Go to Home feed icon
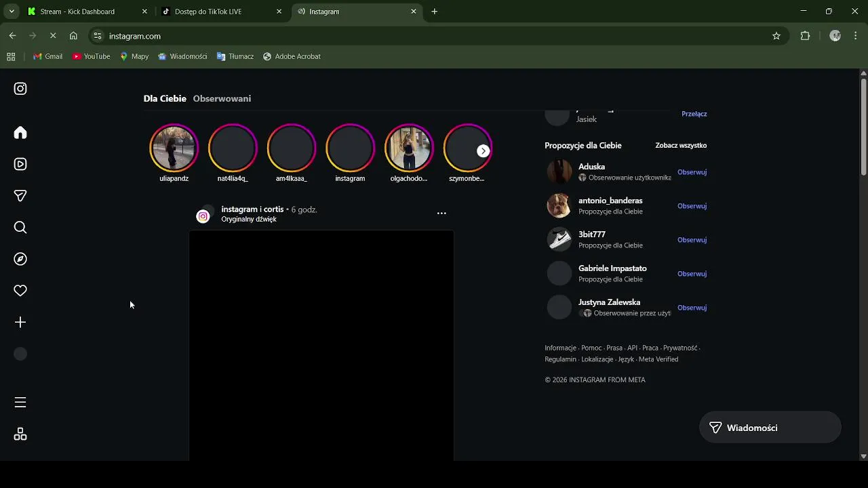Screen dimensions: 868x488 (x=20, y=133)
